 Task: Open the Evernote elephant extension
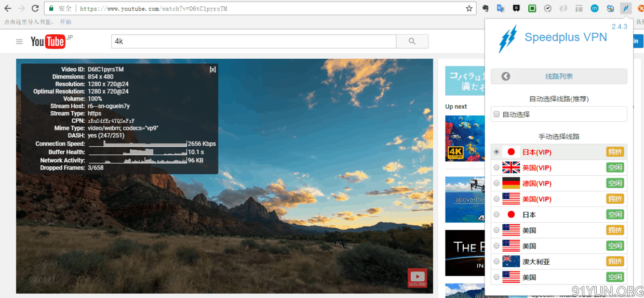pyautogui.click(x=485, y=8)
